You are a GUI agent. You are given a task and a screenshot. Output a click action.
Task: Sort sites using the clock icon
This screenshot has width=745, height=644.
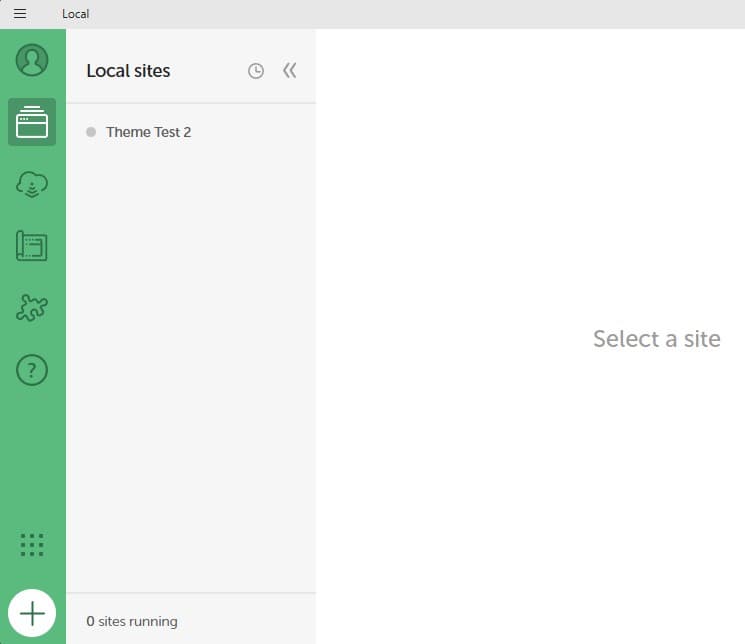tap(256, 71)
